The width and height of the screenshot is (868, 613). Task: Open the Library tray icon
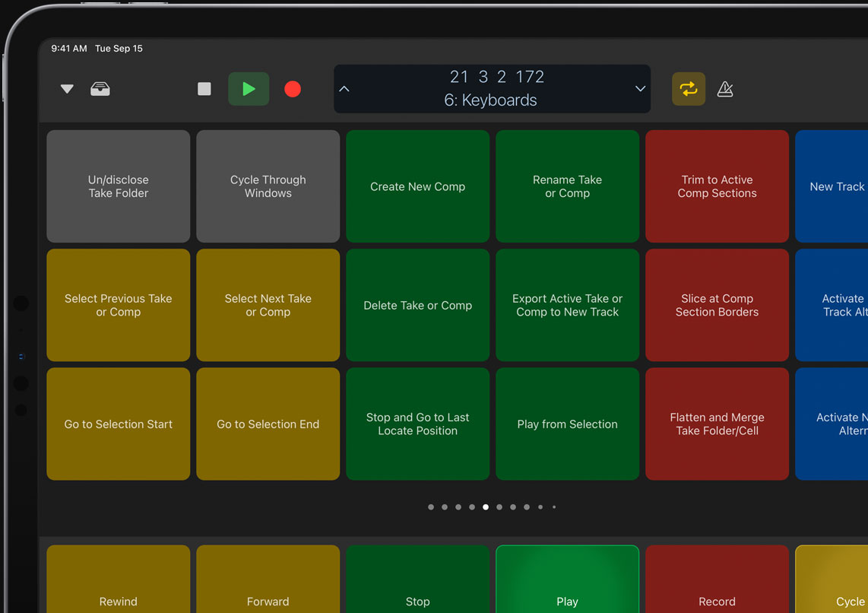click(100, 88)
